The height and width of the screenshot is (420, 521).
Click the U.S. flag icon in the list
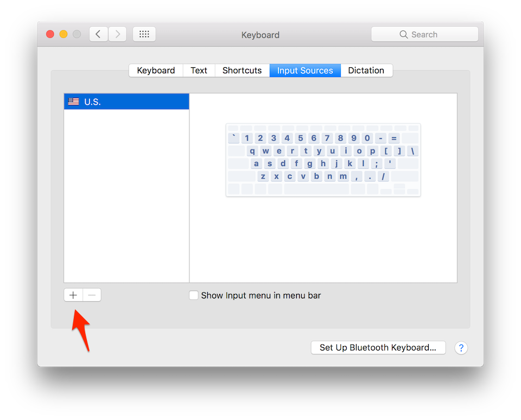click(x=74, y=101)
